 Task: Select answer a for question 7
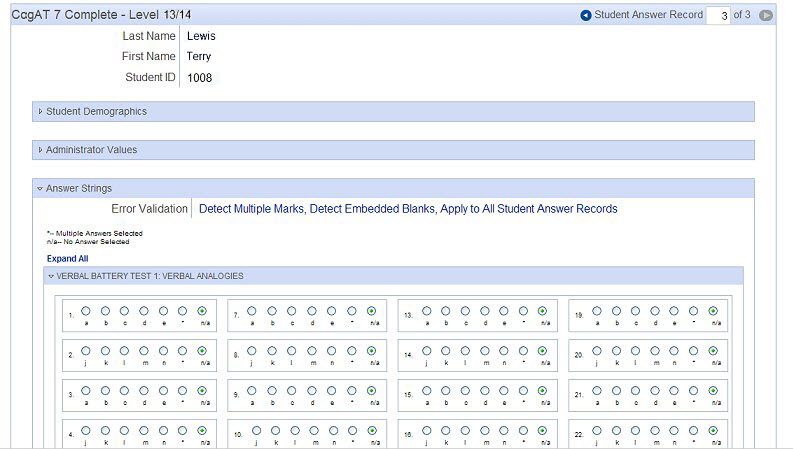click(x=252, y=311)
